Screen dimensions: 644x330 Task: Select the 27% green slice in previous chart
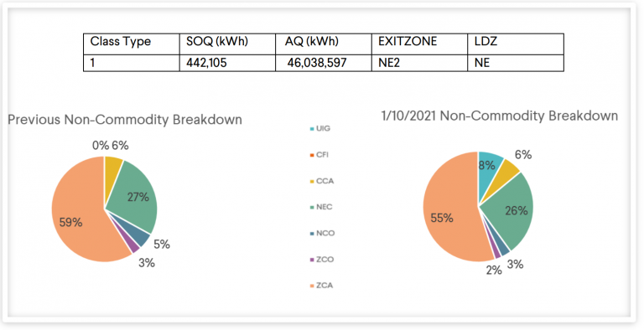[136, 195]
